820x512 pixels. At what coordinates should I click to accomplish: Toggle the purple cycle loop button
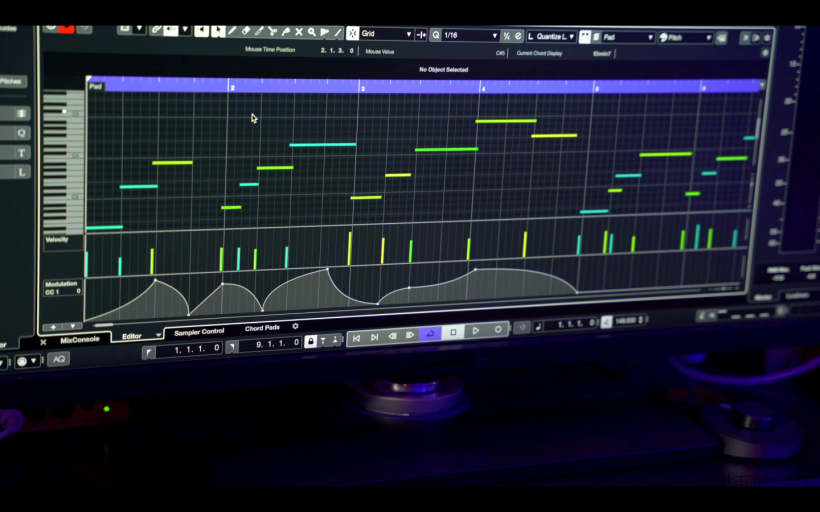(x=430, y=334)
